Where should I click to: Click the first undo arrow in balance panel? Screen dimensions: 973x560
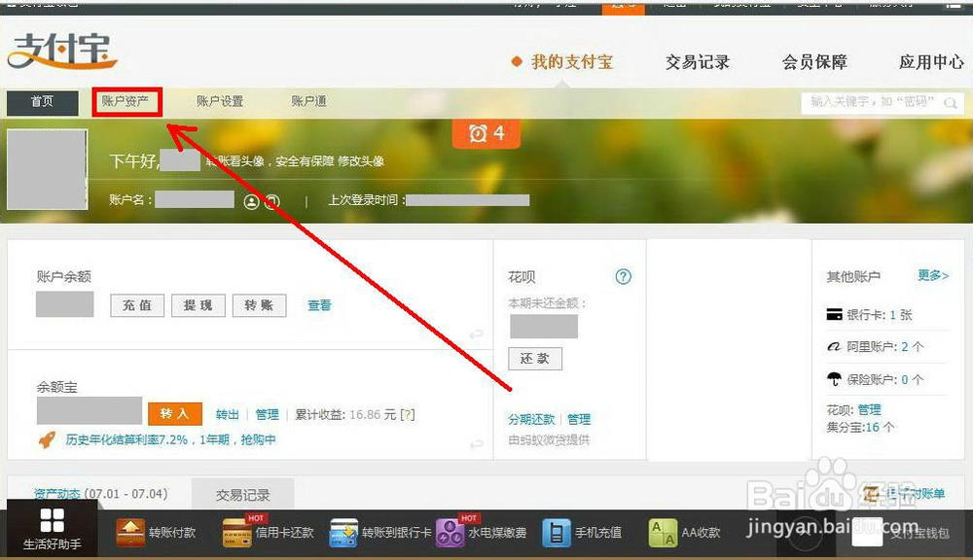pos(476,334)
